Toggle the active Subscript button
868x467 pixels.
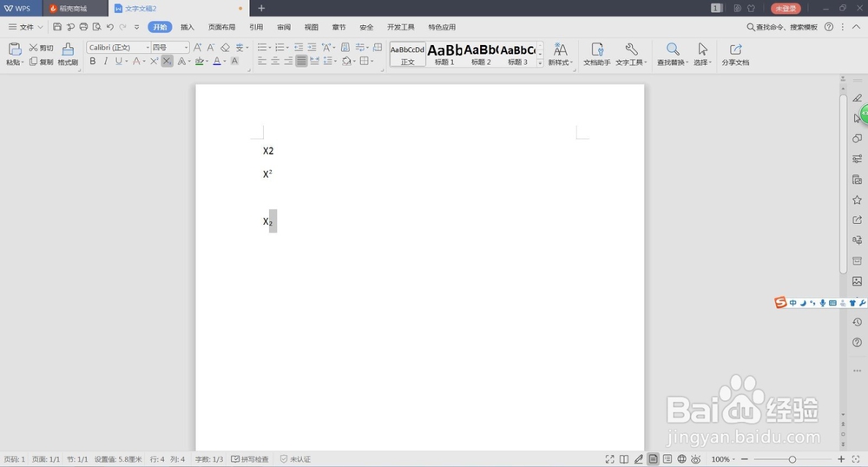click(167, 61)
